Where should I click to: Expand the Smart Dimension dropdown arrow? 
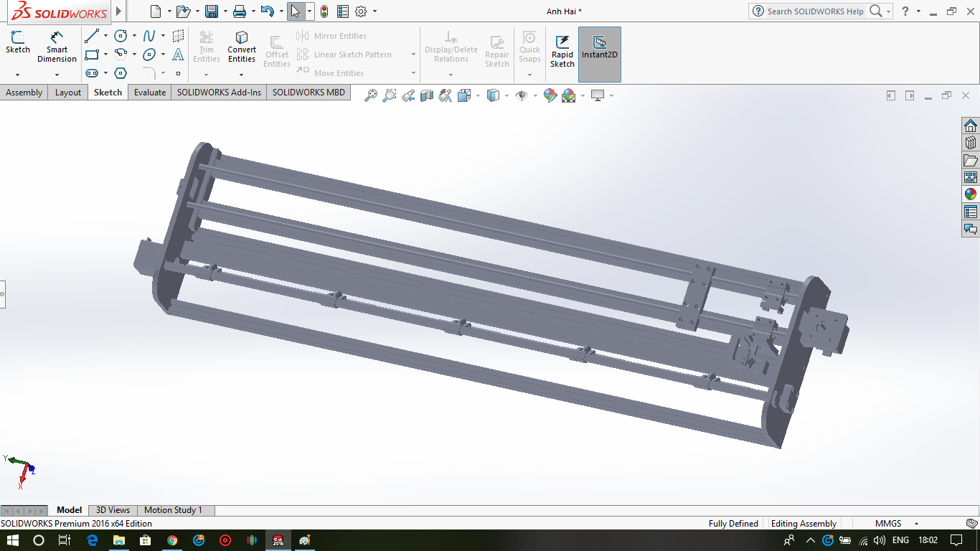tap(57, 75)
